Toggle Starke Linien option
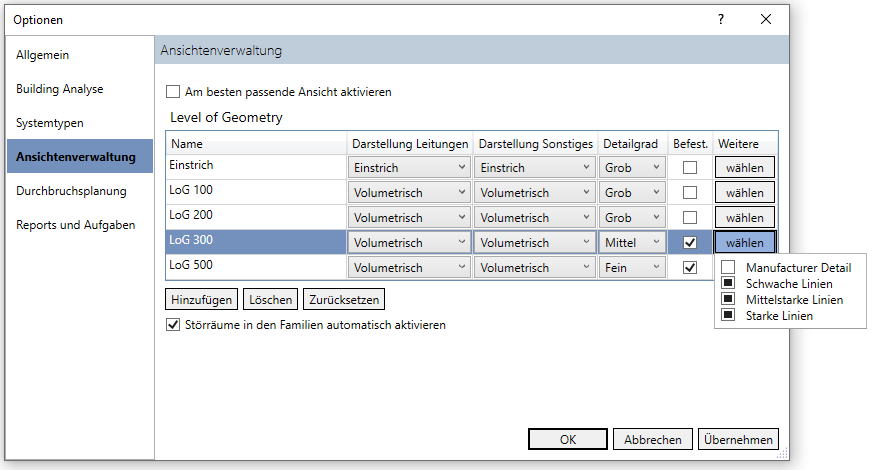Screen dimensions: 874x470 pos(728,315)
